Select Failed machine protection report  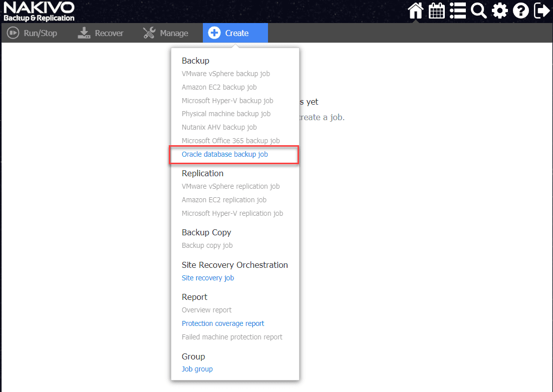point(232,337)
